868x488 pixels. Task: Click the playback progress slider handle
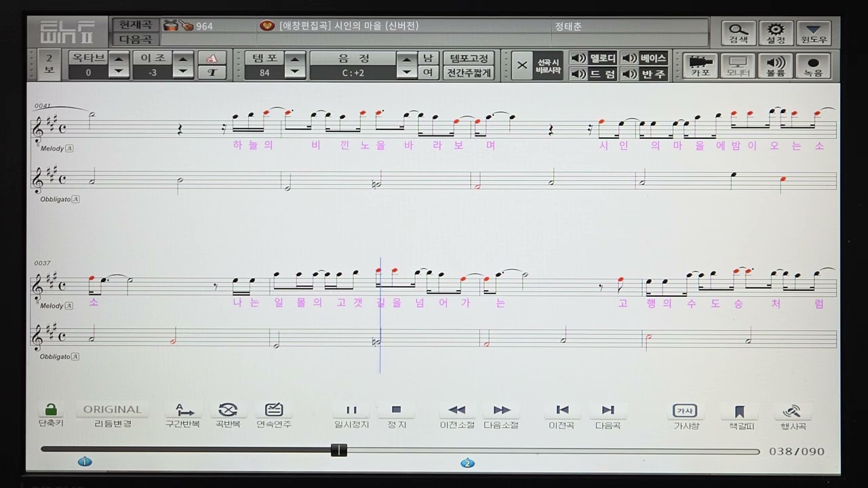[x=339, y=450]
